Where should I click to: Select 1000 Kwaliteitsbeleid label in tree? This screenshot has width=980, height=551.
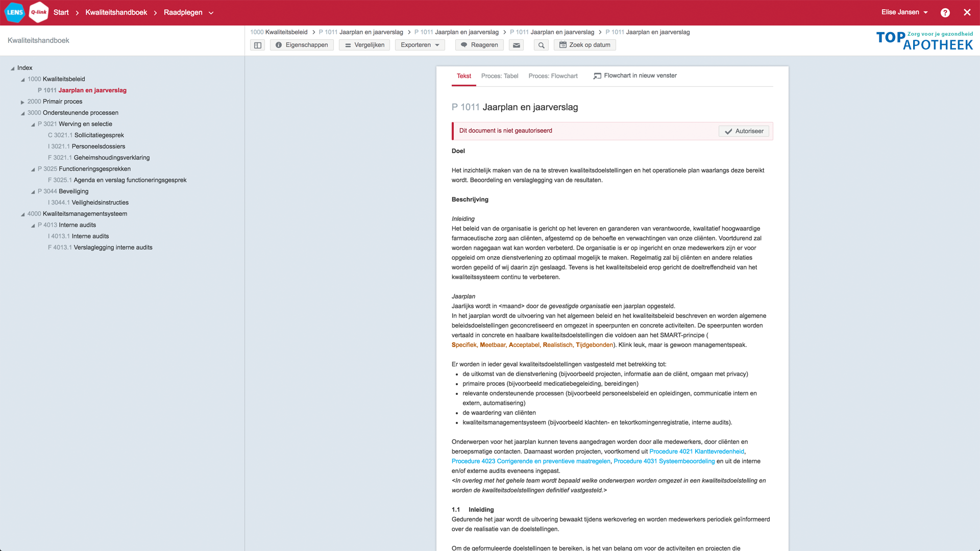[x=56, y=79]
